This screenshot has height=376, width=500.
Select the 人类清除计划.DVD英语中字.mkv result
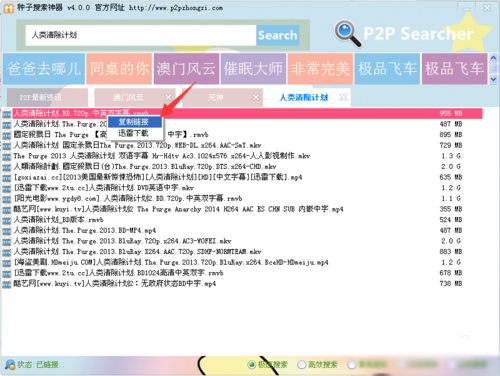pyautogui.click(x=104, y=188)
